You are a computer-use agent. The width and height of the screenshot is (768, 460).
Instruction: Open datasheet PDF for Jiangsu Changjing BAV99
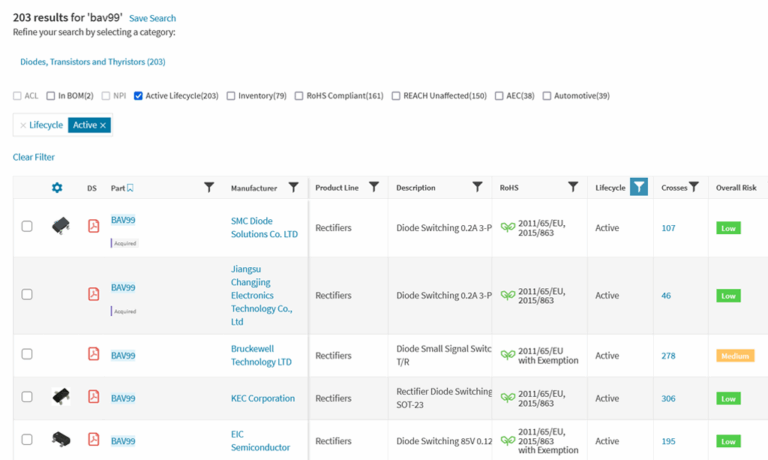click(x=94, y=294)
